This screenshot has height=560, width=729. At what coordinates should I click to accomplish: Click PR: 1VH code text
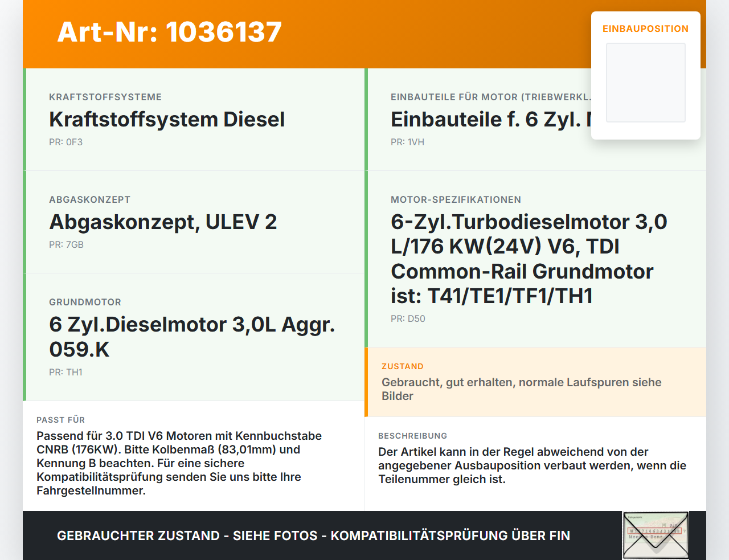point(408,142)
